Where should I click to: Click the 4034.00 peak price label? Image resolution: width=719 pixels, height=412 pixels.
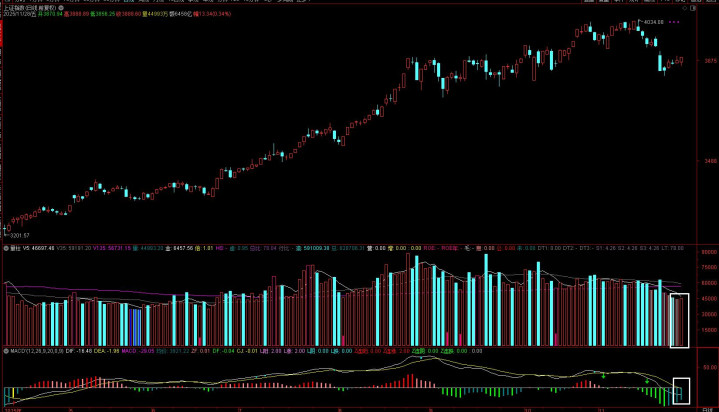click(653, 22)
